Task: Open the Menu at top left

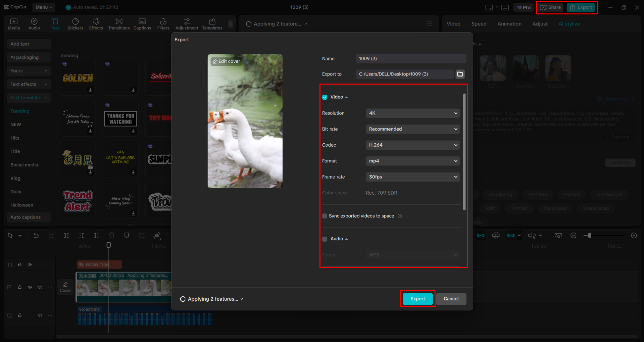Action: [x=44, y=7]
